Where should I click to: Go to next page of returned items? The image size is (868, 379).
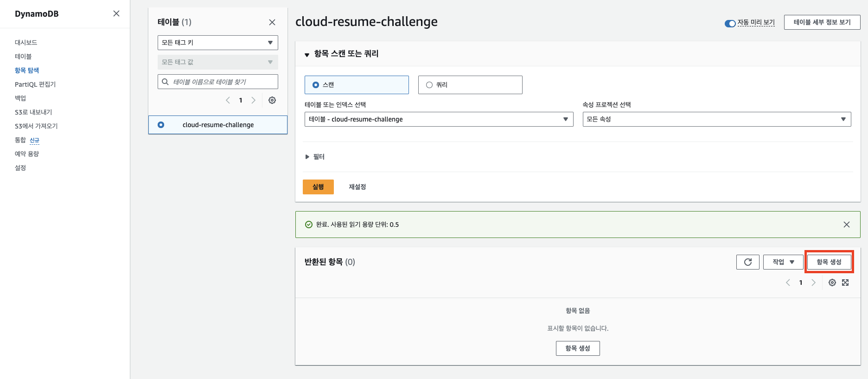(x=813, y=283)
